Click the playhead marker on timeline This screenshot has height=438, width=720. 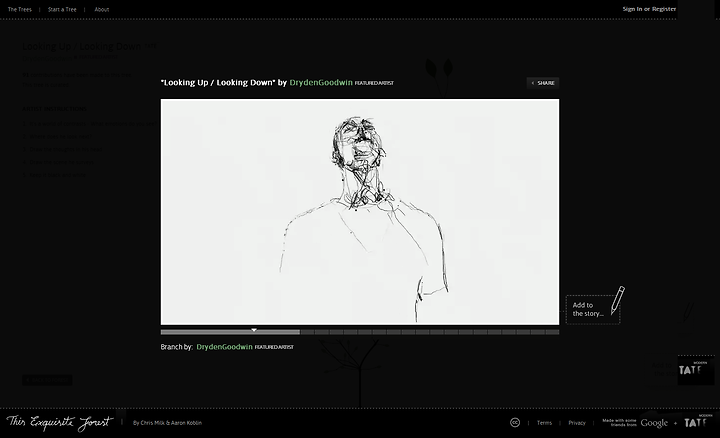pyautogui.click(x=254, y=330)
